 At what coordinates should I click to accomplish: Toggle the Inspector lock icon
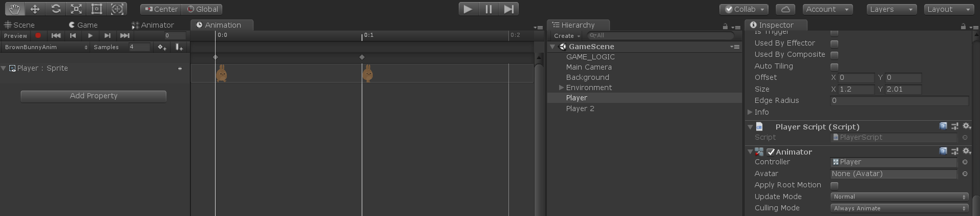pyautogui.click(x=963, y=27)
